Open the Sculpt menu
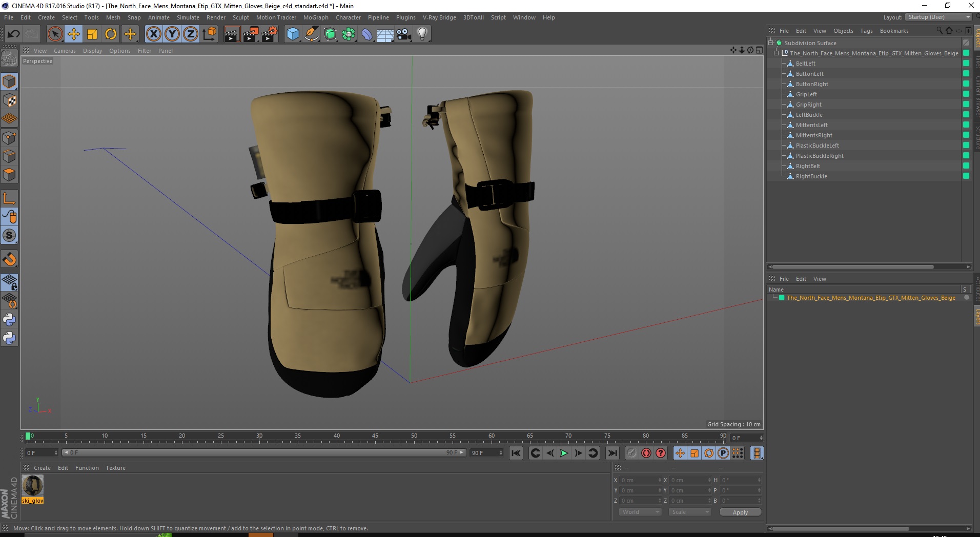The width and height of the screenshot is (980, 537). pyautogui.click(x=240, y=17)
